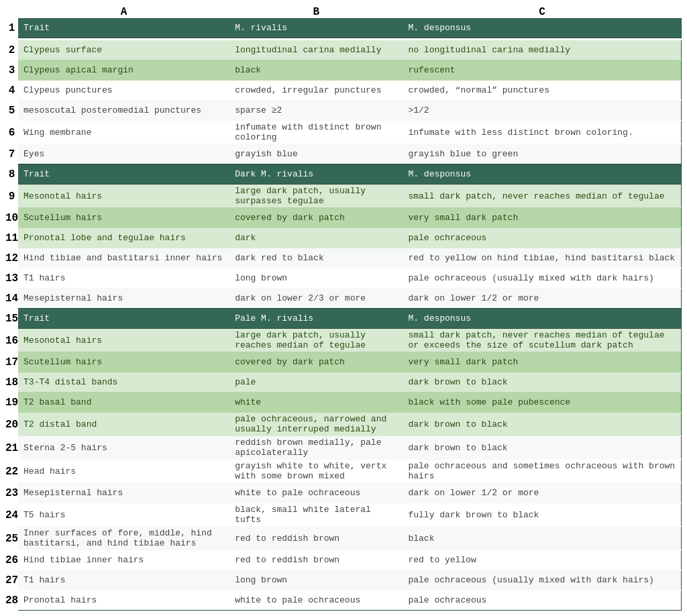Select column C header
The image size is (687, 616).
pyautogui.click(x=541, y=11)
